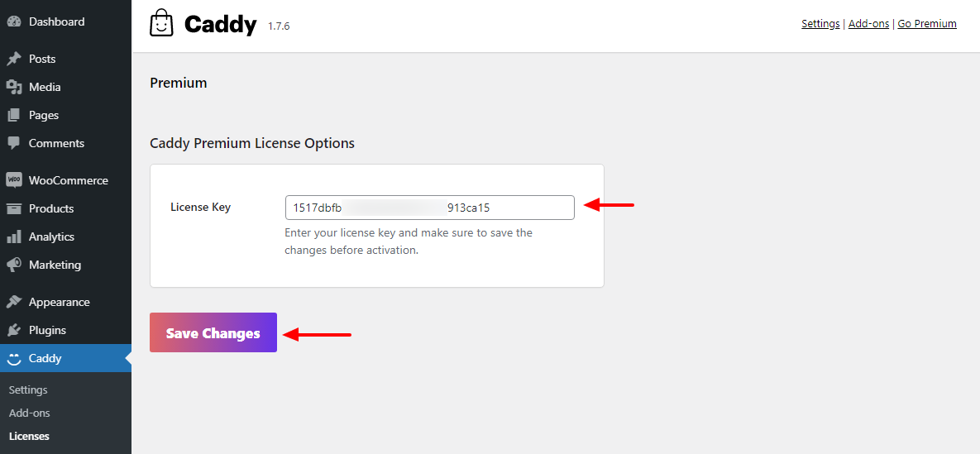Focus the License Key text field
980x454 pixels.
[429, 208]
